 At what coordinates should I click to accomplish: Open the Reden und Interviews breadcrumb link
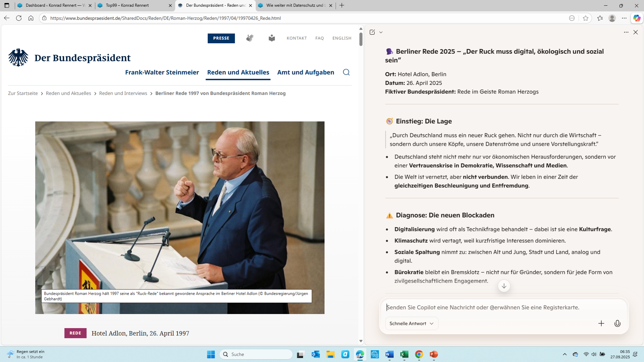click(123, 93)
